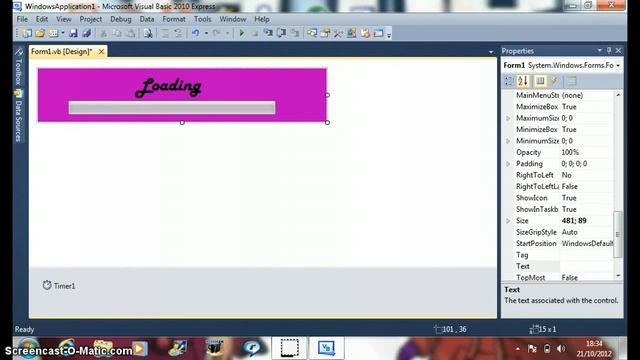Open the Properties window position dropdown arrow
Viewport: 640px width, 360px height.
[600, 51]
